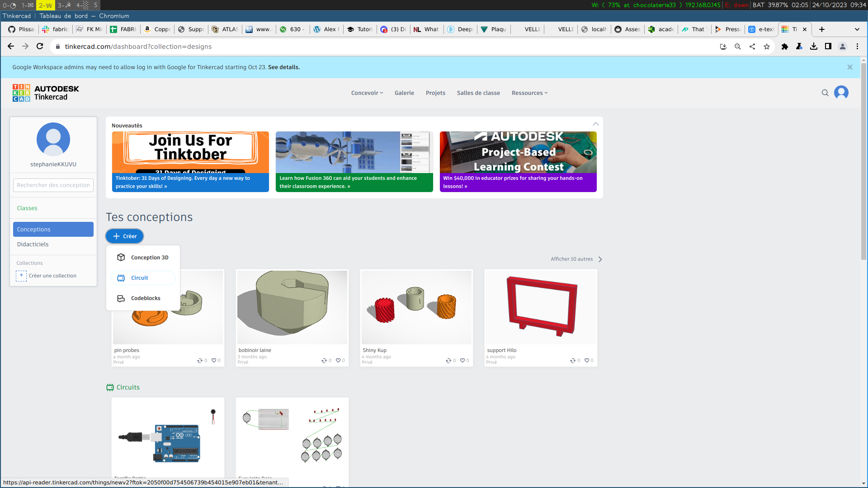Click the zoom magnifier in address bar
This screenshot has height=488, width=868.
738,47
